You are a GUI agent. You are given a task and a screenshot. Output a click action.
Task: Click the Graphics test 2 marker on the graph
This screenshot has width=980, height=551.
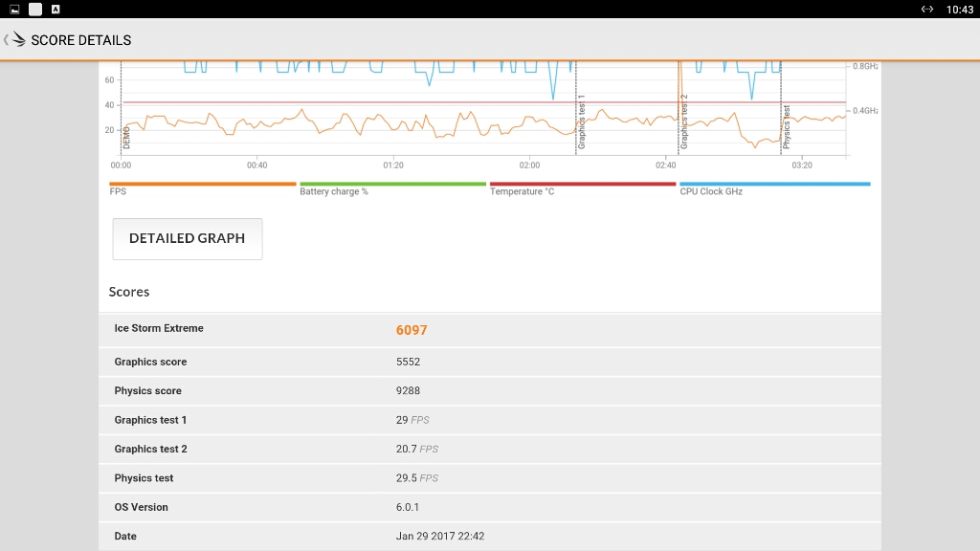[683, 121]
